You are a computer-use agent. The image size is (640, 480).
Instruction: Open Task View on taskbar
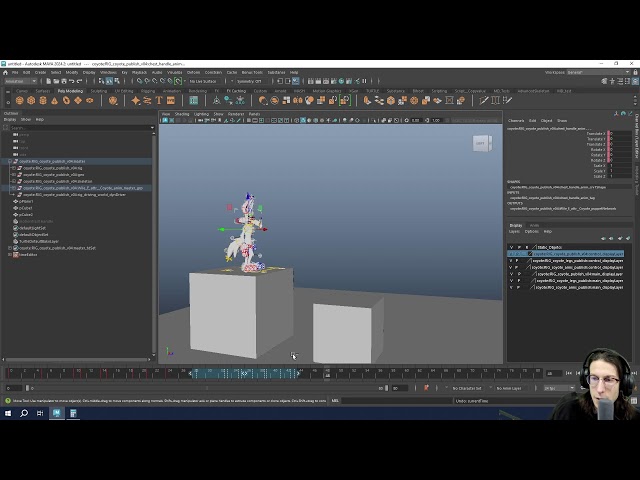(x=40, y=413)
